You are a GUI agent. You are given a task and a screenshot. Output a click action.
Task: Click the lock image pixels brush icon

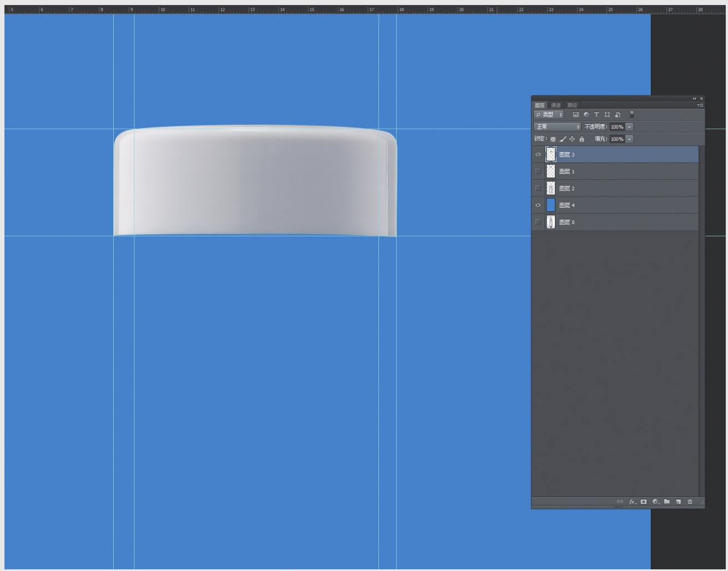pos(562,139)
